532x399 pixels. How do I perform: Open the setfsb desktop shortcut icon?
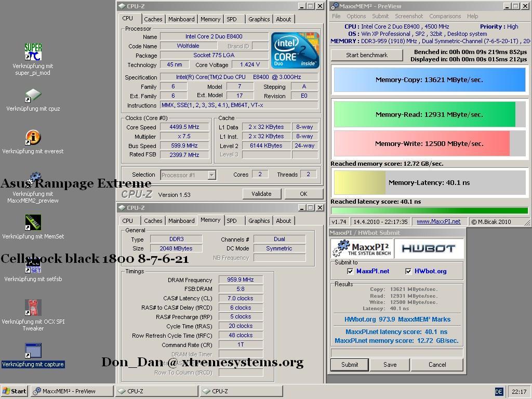click(x=33, y=265)
